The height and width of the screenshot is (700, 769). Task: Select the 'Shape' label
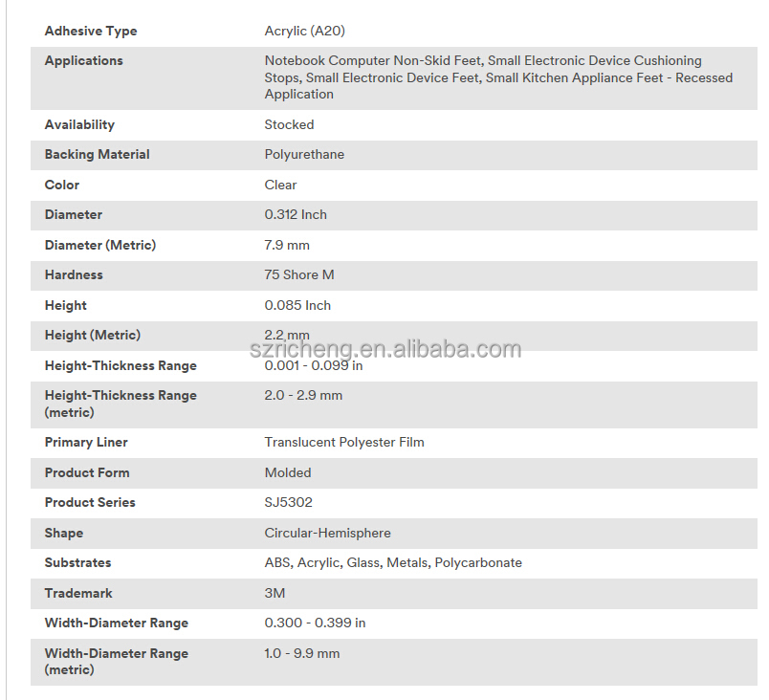click(64, 533)
